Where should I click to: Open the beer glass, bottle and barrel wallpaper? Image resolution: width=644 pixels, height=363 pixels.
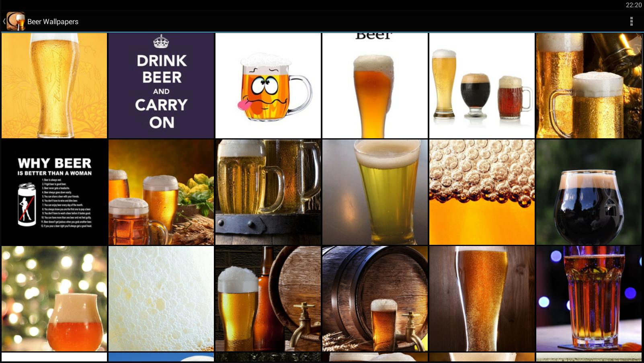click(x=268, y=299)
